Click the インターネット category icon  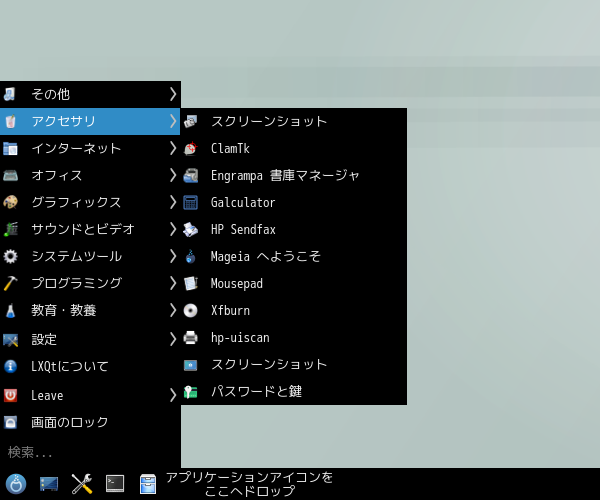[x=10, y=148]
